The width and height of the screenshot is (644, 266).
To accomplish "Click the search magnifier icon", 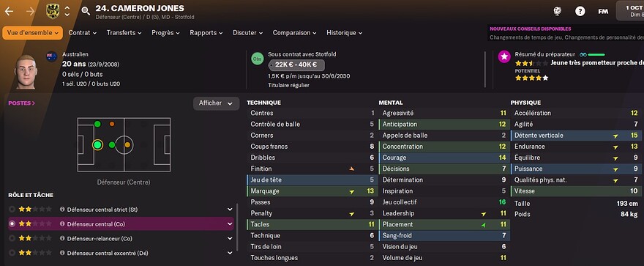I will click(86, 11).
